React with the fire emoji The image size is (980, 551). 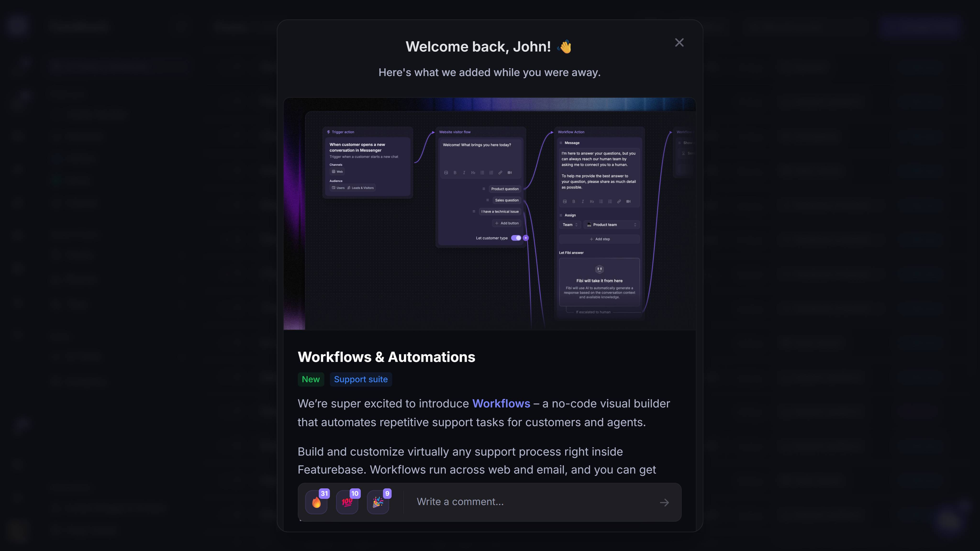click(x=316, y=502)
